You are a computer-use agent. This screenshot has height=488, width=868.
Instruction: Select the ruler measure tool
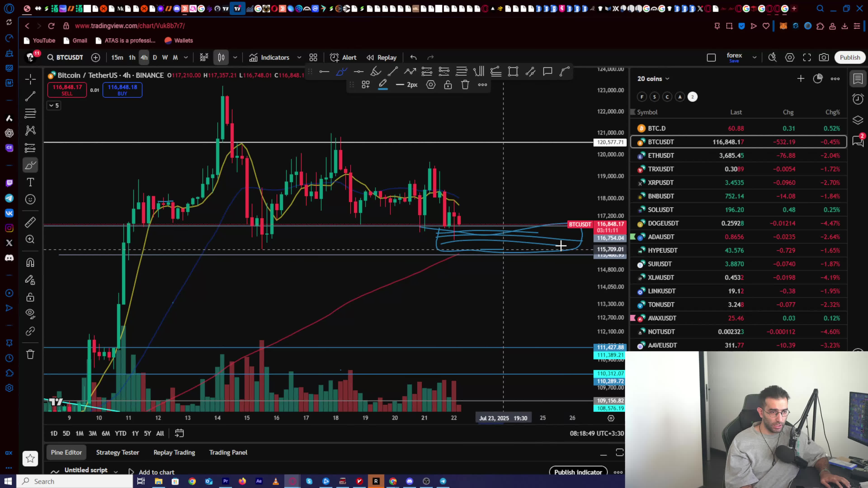[x=30, y=222]
